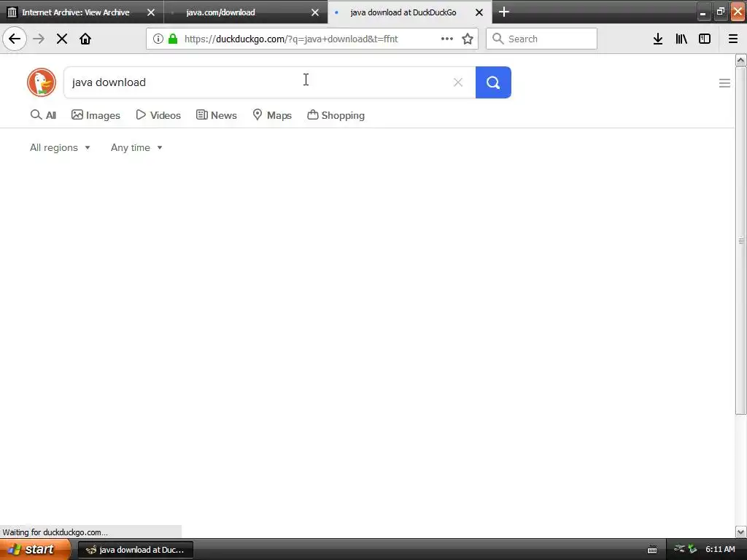This screenshot has width=747, height=560.
Task: Show site information icon in address bar
Action: [x=158, y=39]
